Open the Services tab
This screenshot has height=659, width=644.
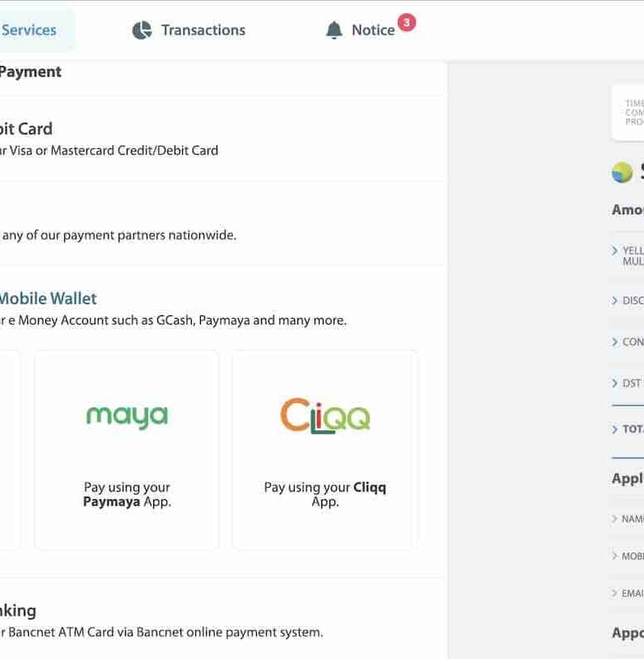point(30,30)
